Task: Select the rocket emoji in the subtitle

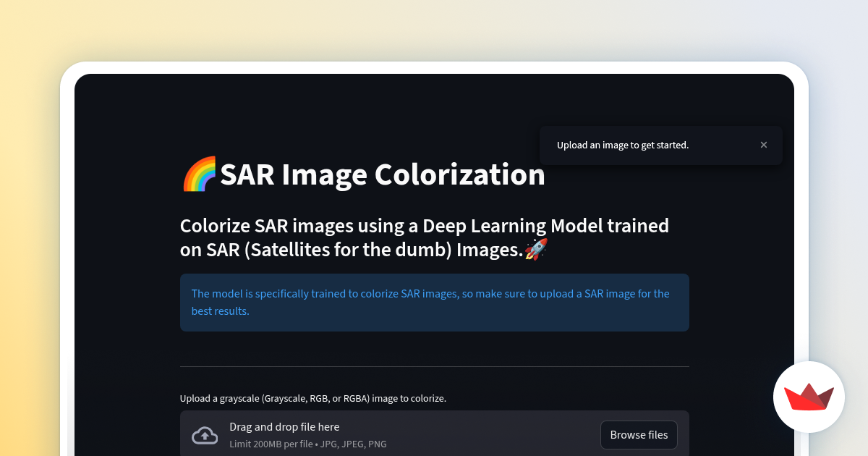Action: coord(537,249)
